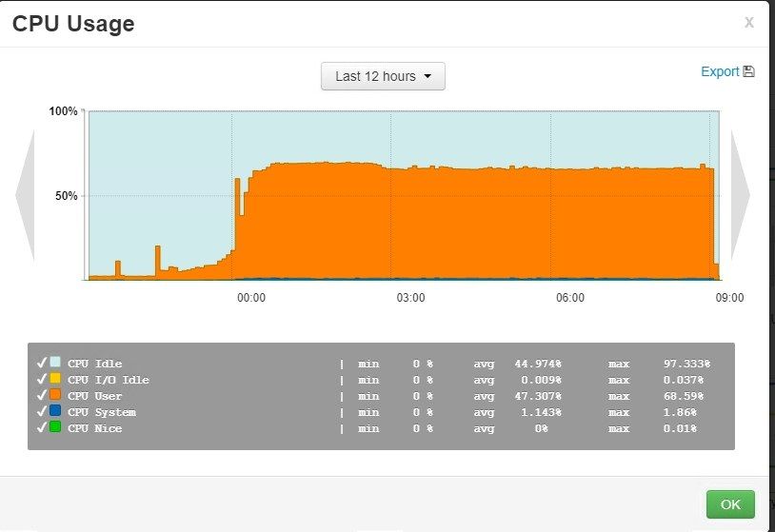Click the 0.009% average I/O idle value
775x532 pixels.
click(541, 380)
